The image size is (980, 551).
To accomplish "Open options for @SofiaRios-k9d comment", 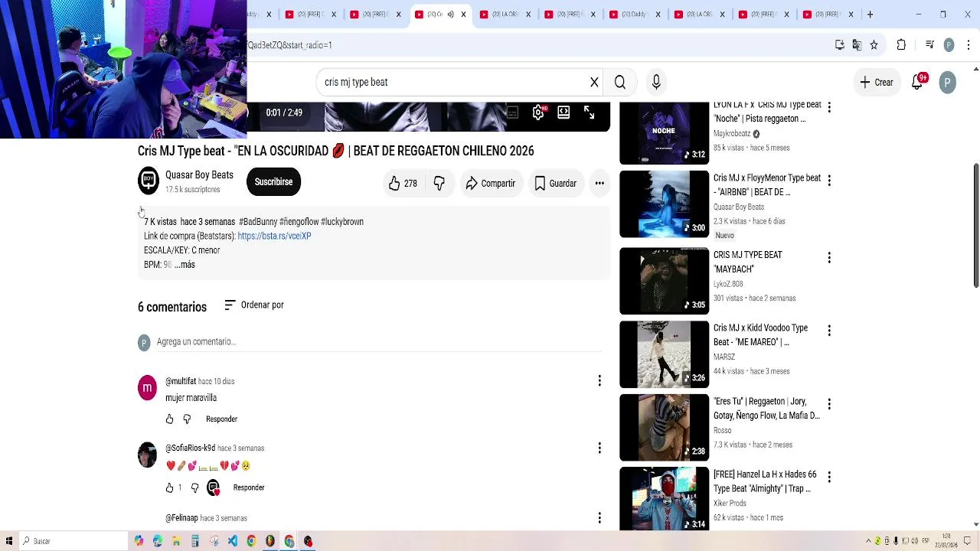I will point(599,448).
